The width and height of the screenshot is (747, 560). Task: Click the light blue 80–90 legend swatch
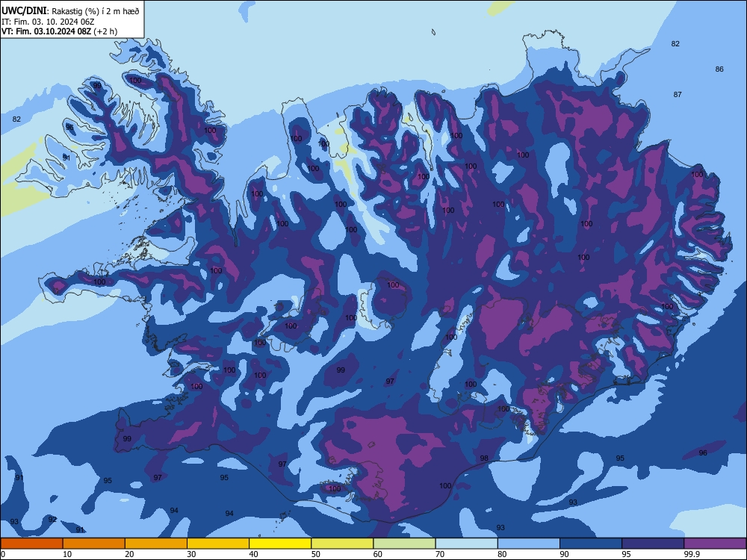[x=529, y=544]
